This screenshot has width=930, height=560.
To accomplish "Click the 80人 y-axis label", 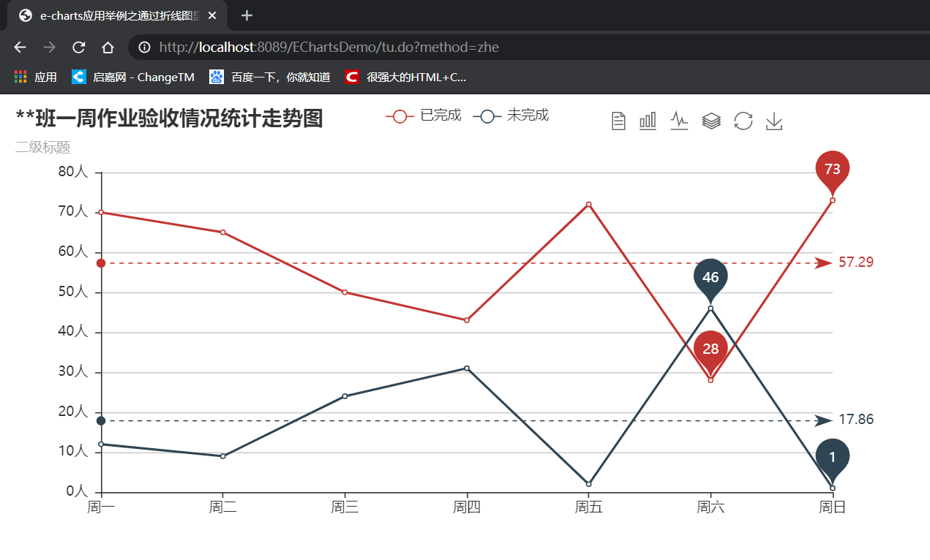I will click(x=73, y=173).
